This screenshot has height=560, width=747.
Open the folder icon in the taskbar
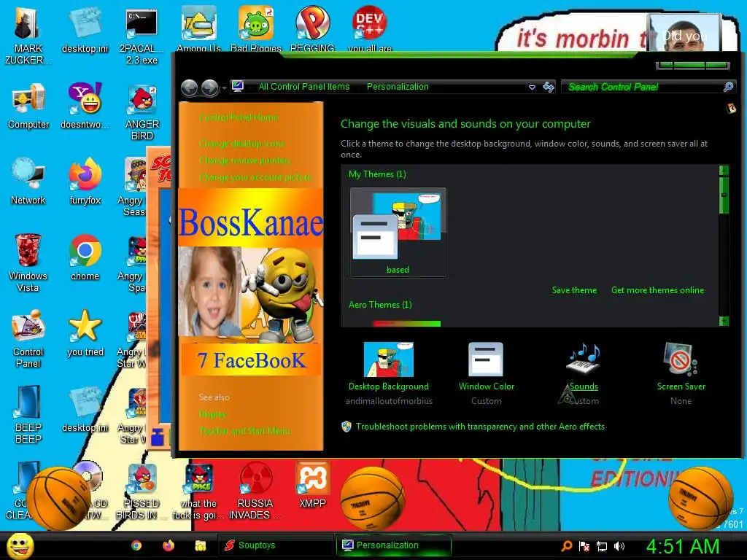coord(201,545)
